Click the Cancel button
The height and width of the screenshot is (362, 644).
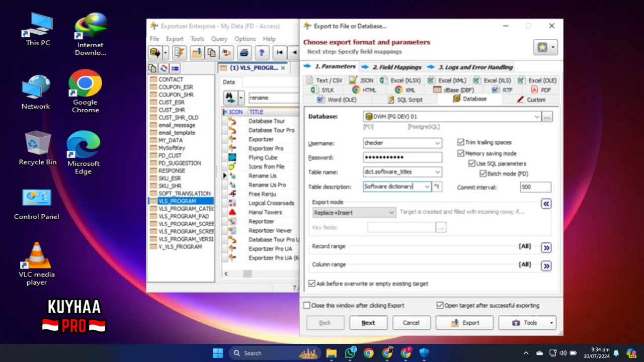[411, 323]
